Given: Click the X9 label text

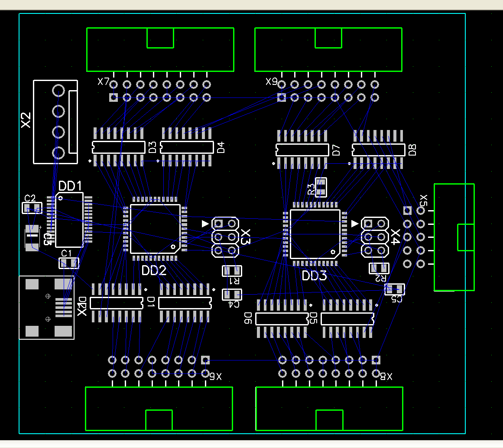Looking at the screenshot, I should [x=271, y=81].
